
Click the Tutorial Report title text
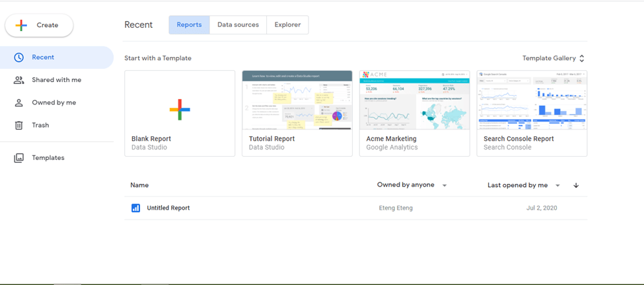tap(272, 139)
